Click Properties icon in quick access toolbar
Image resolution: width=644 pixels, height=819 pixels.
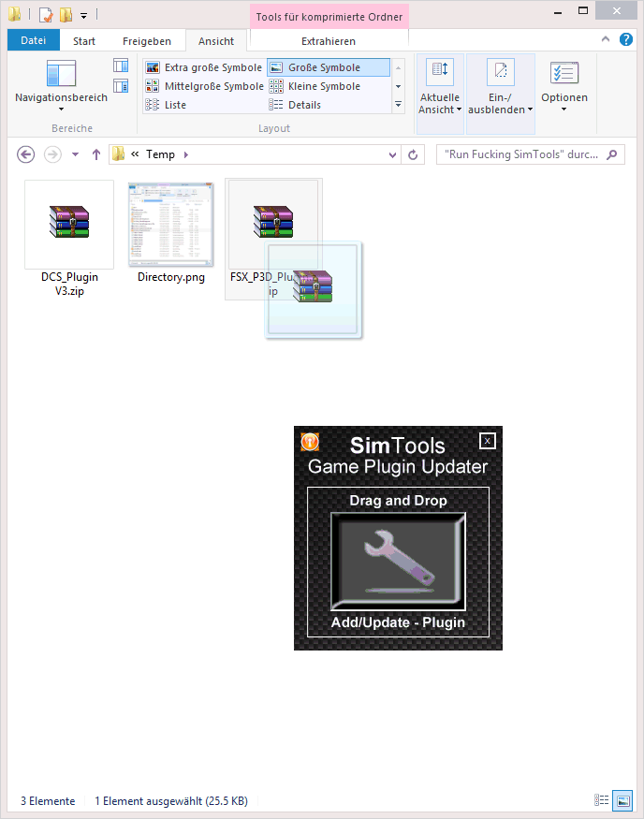pyautogui.click(x=46, y=15)
